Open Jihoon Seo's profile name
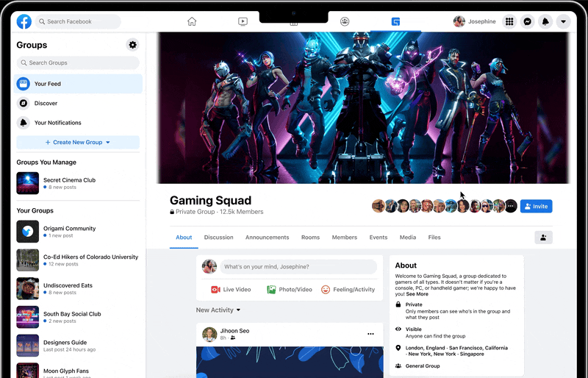The image size is (588, 378). coord(234,331)
